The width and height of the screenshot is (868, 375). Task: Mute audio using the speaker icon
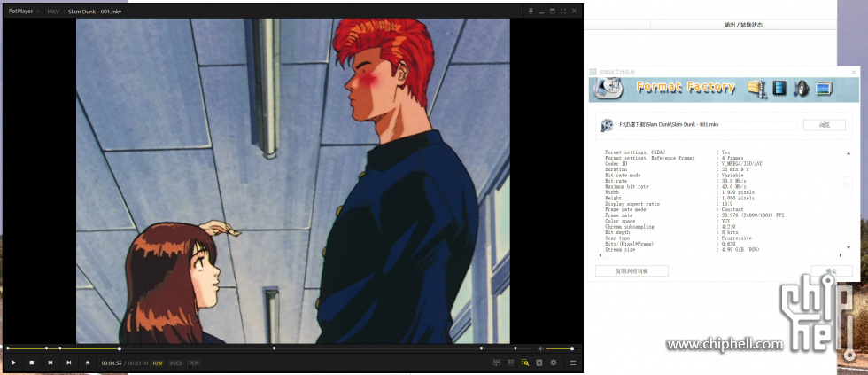(x=540, y=348)
